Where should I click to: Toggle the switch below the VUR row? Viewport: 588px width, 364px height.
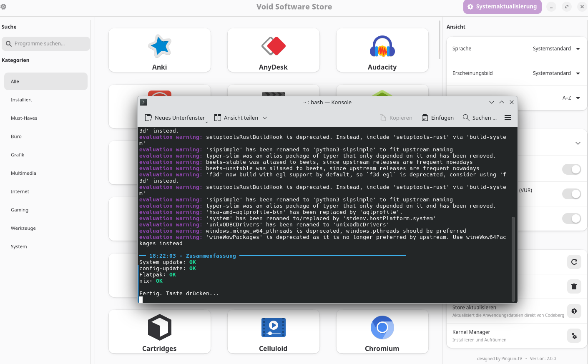572,218
